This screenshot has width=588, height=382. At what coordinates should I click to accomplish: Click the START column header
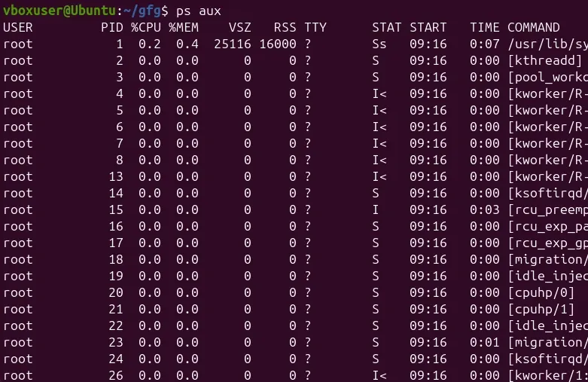click(x=428, y=27)
